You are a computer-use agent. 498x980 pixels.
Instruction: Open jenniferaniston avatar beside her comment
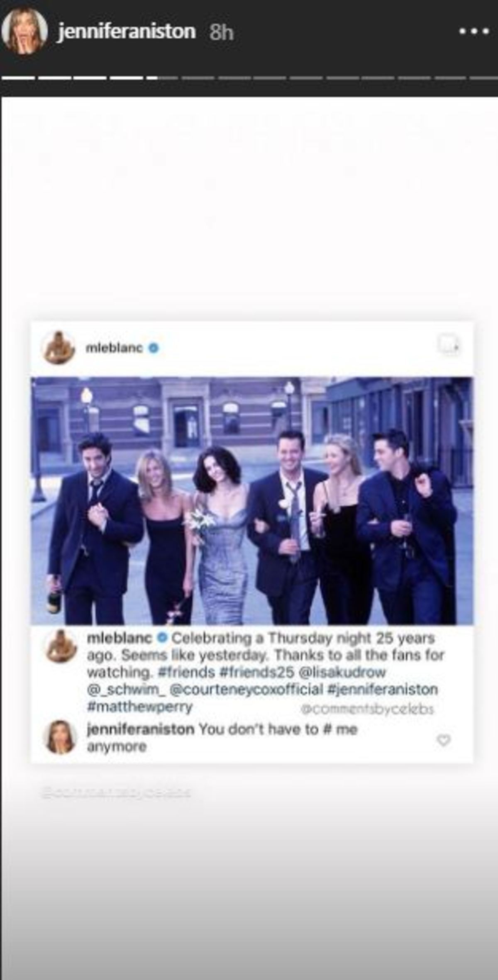click(61, 737)
